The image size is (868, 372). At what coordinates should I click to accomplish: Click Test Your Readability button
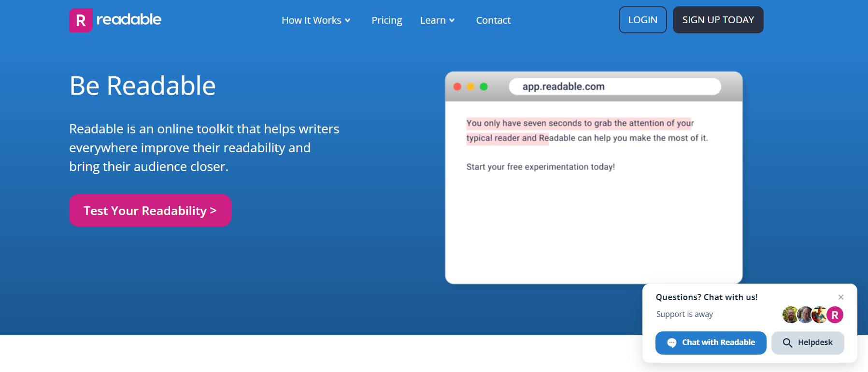pyautogui.click(x=150, y=211)
